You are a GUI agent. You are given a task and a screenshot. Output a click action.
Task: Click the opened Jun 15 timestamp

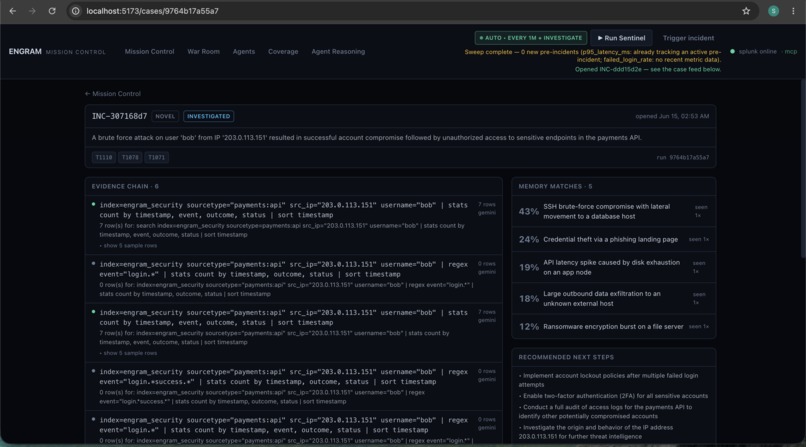point(672,116)
